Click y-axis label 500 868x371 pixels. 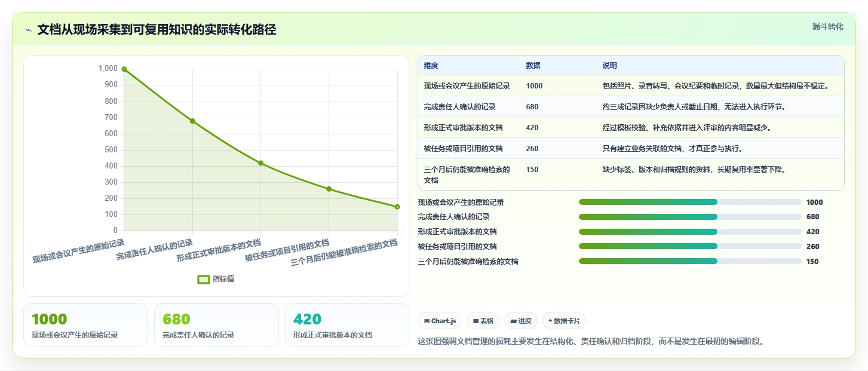point(111,150)
